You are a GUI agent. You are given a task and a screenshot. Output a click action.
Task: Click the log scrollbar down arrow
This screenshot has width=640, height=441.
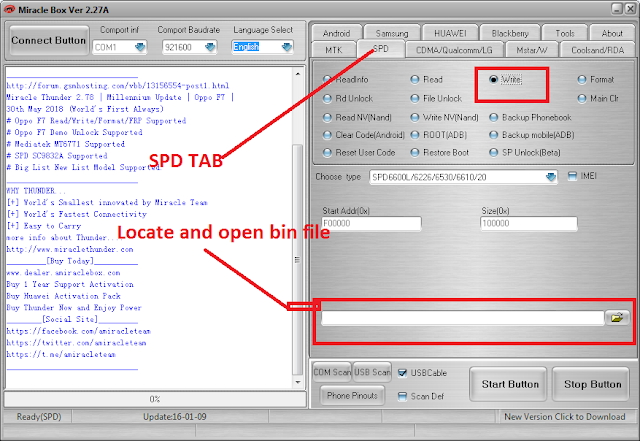point(298,382)
